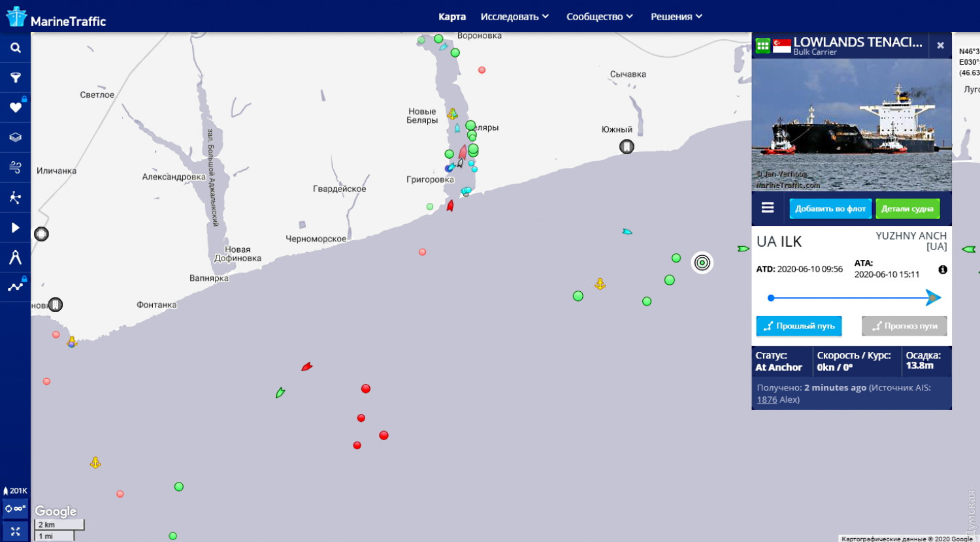980x542 pixels.
Task: Select the distance measuring compass tool
Action: click(x=15, y=257)
